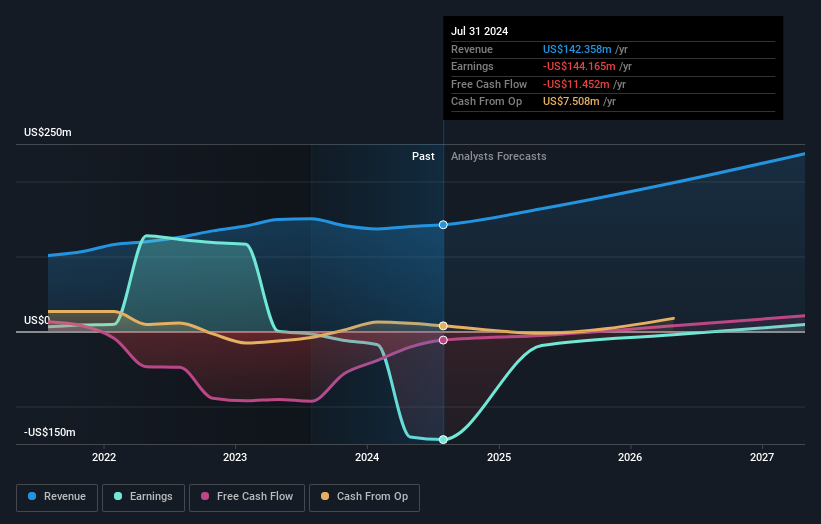Toggle the Free Cash Flow legend button
Screen dimensions: 821x524
247,497
